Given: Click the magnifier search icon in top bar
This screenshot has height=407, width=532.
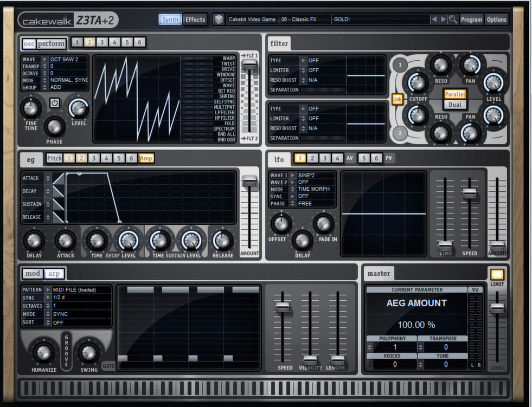Looking at the screenshot, I should (453, 18).
